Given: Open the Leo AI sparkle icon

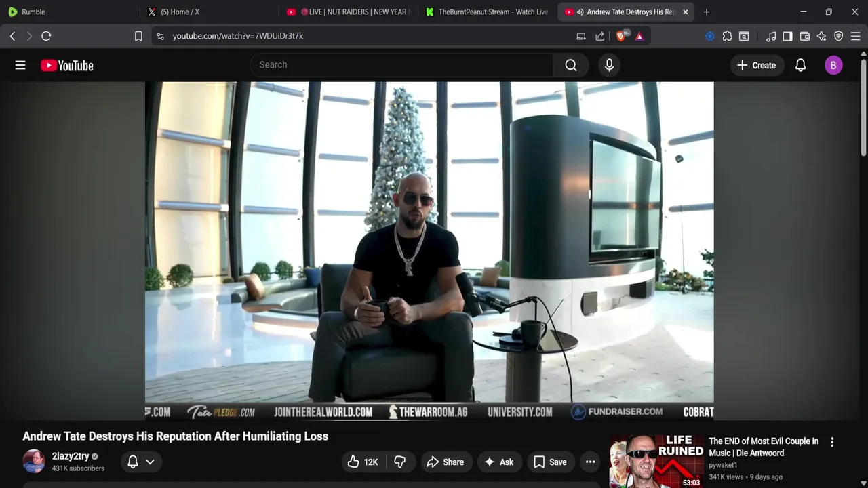Looking at the screenshot, I should tap(822, 36).
